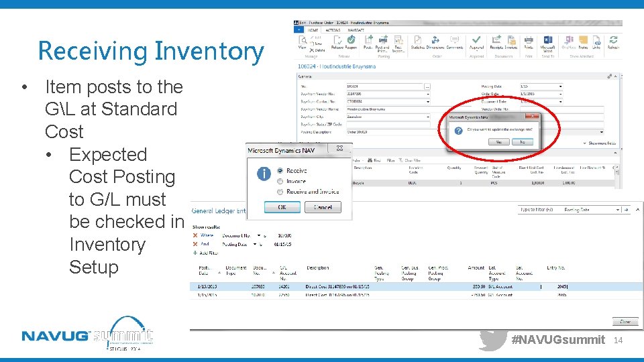Open Links from Show Attached group
Viewport: 644px width, 362px height.
coord(596,42)
